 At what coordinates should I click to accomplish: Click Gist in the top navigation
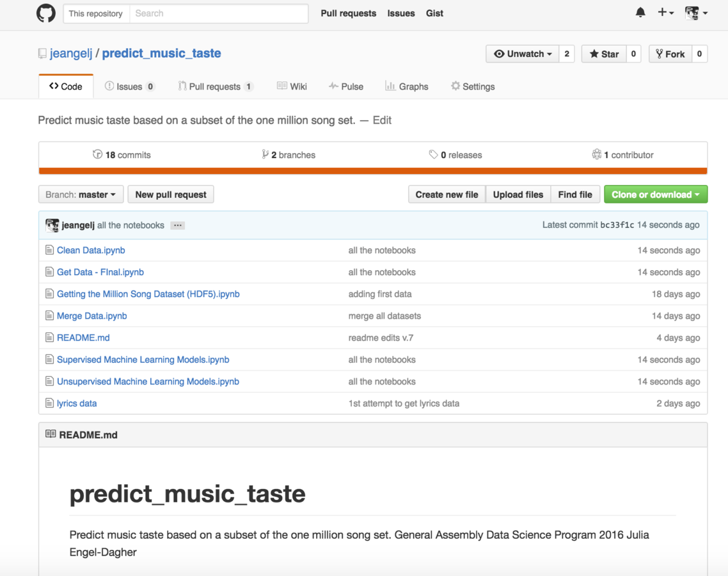pyautogui.click(x=434, y=13)
